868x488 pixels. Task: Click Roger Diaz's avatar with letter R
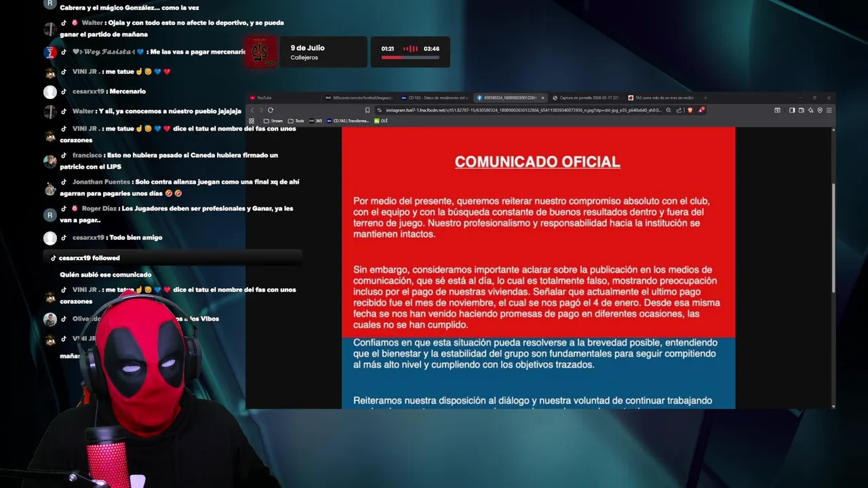50,216
